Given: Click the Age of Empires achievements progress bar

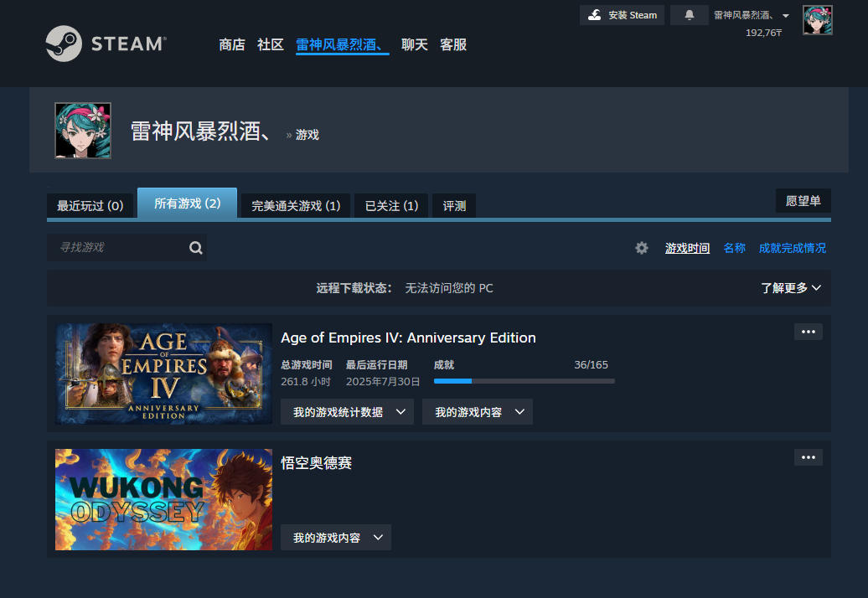Looking at the screenshot, I should pos(524,381).
